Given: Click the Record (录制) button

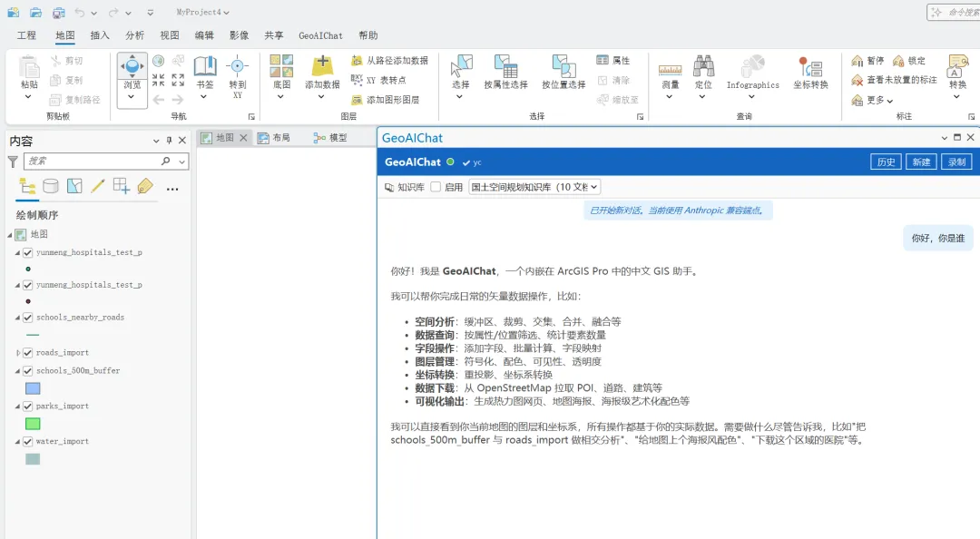Looking at the screenshot, I should pyautogui.click(x=957, y=162).
